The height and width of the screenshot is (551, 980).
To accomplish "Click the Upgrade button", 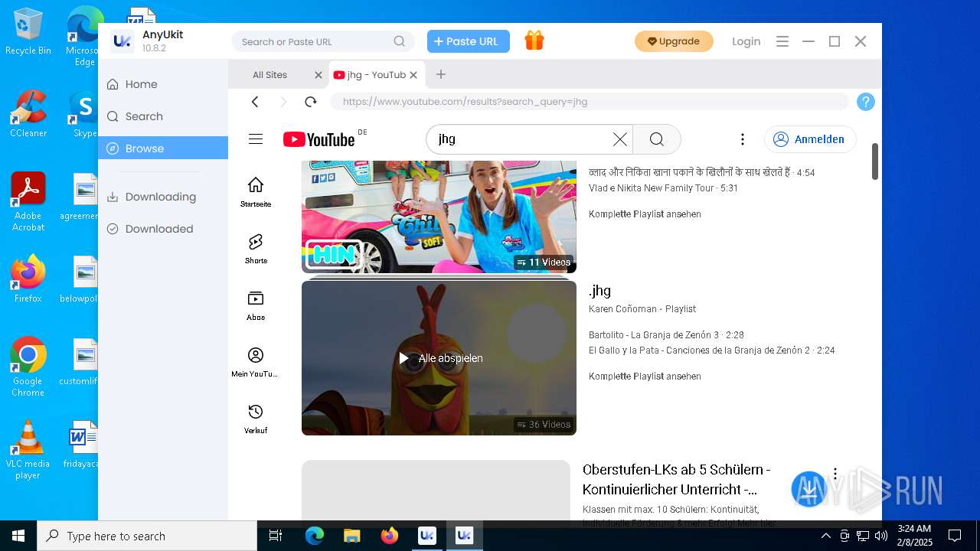I will 674,41.
